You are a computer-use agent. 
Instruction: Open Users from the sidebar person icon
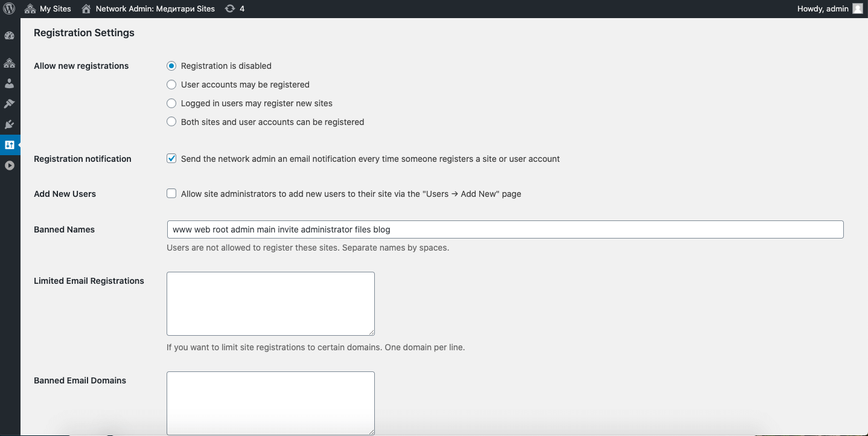point(10,83)
